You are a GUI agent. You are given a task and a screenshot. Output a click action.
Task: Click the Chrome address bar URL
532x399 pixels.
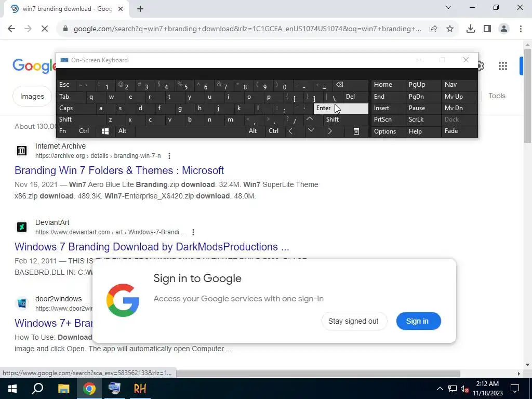tap(247, 29)
